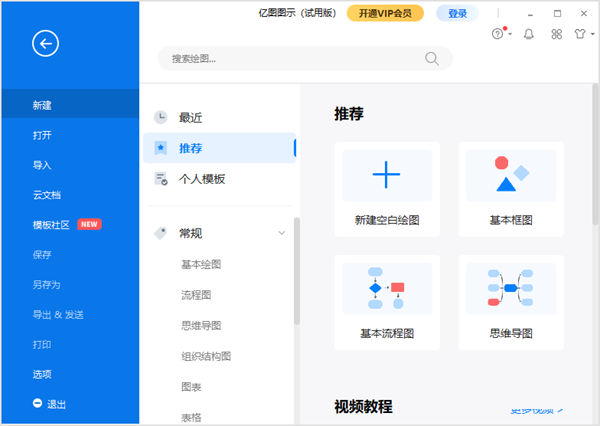The width and height of the screenshot is (600, 426).
Task: Select 组织结构图 under 常规
Action: [x=206, y=356]
